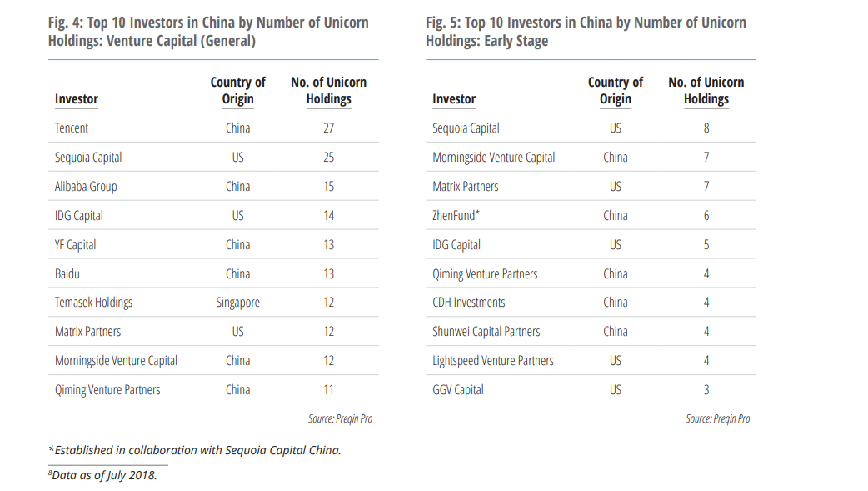
Task: Click Lightspeed Venture Partners entry
Action: [x=492, y=361]
